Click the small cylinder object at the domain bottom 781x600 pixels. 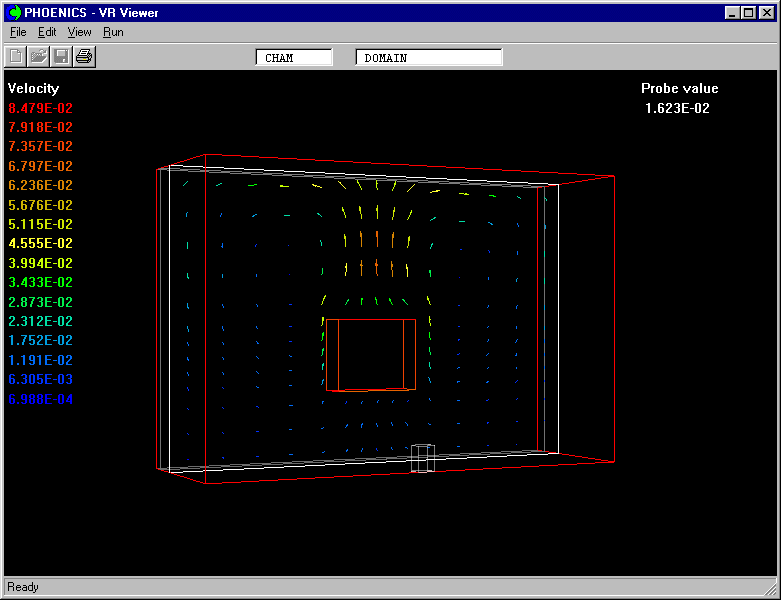click(423, 458)
